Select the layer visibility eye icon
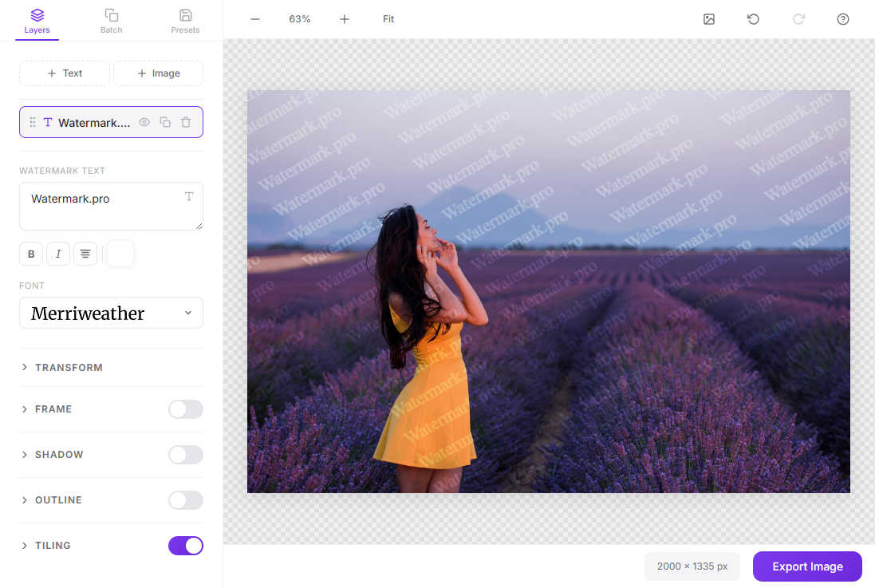The height and width of the screenshot is (588, 875). (x=144, y=122)
